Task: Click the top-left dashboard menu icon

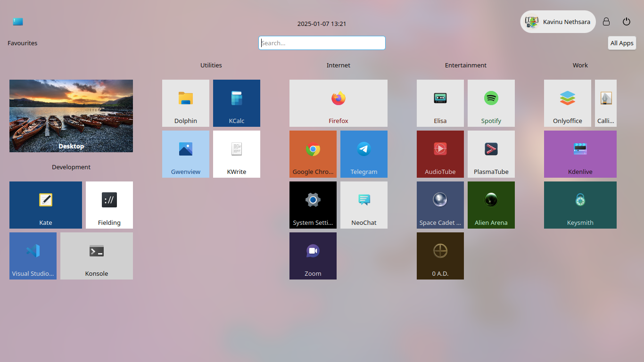Action: pyautogui.click(x=18, y=22)
